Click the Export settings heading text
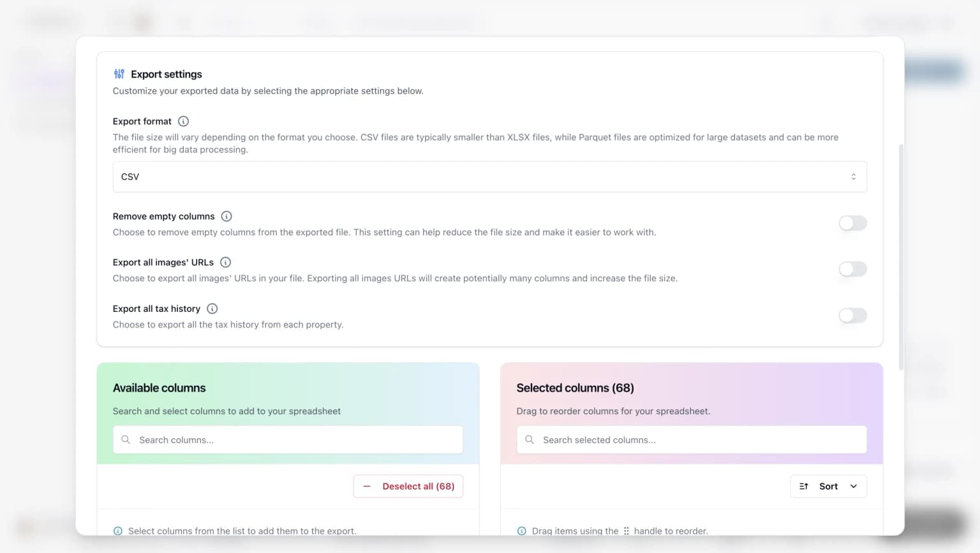This screenshot has height=553, width=980. 167,74
